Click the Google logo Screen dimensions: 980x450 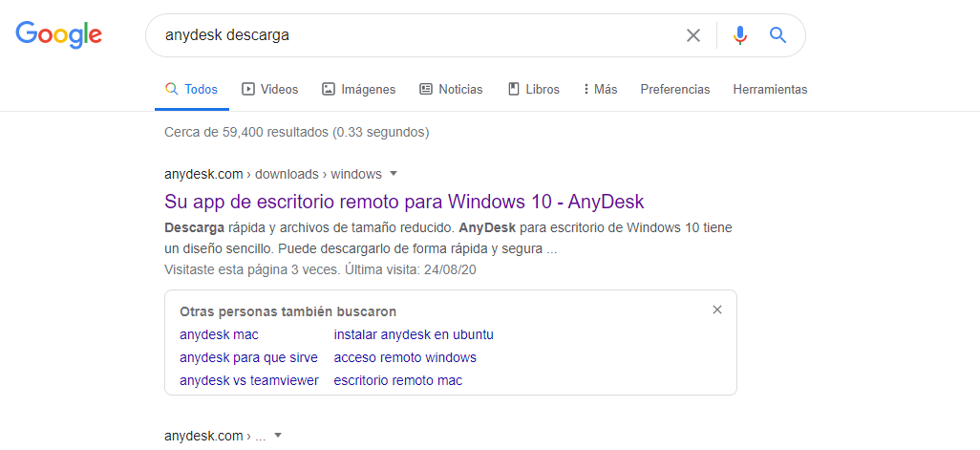tap(58, 35)
